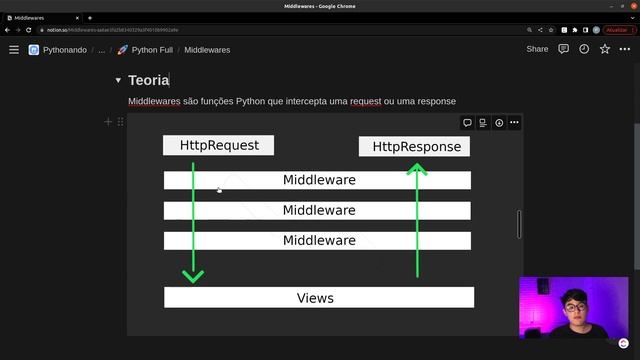View page updates history clock
The height and width of the screenshot is (360, 640).
click(x=584, y=49)
